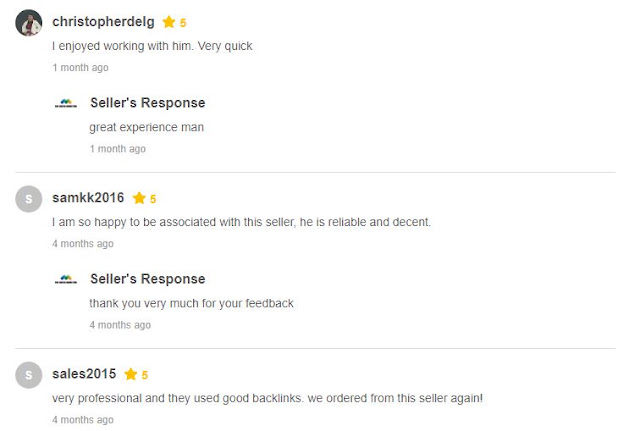Click the seller logo in the first response
This screenshot has width=640, height=431.
66,103
